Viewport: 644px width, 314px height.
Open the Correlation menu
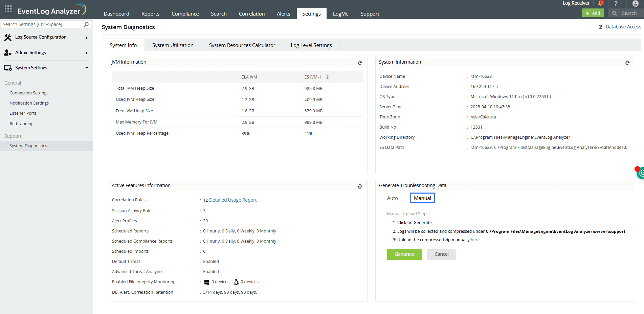[x=251, y=14]
